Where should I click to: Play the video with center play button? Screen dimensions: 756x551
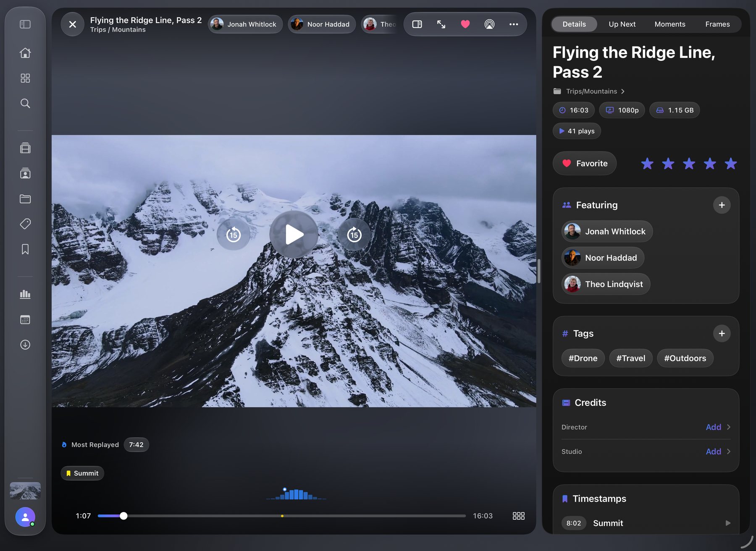294,234
